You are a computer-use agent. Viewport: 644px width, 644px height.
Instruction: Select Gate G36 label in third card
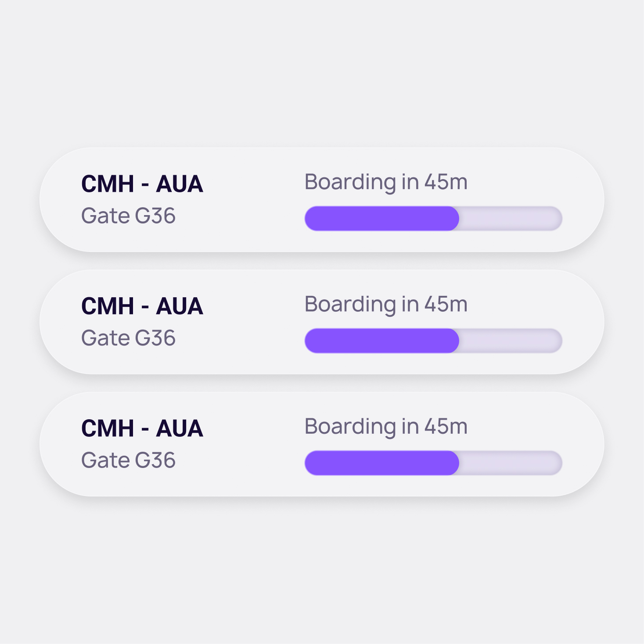128,461
